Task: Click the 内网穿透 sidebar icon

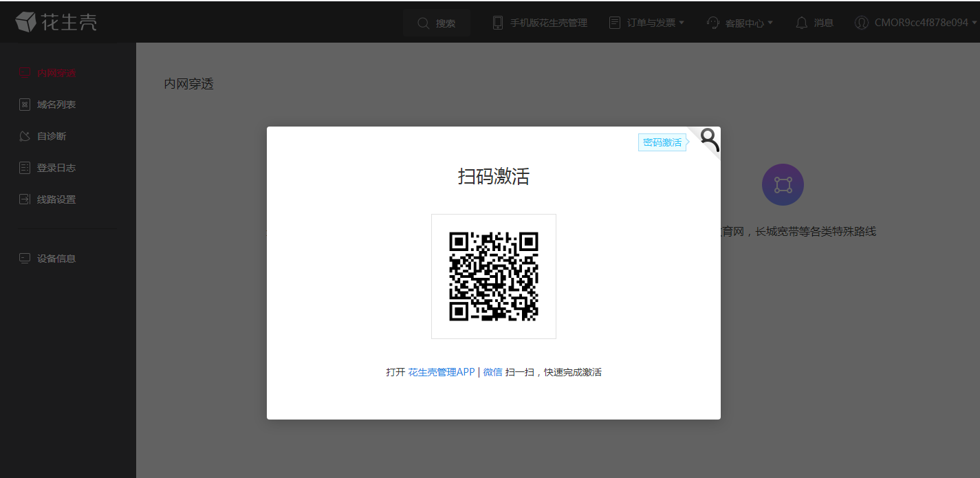Action: tap(24, 72)
